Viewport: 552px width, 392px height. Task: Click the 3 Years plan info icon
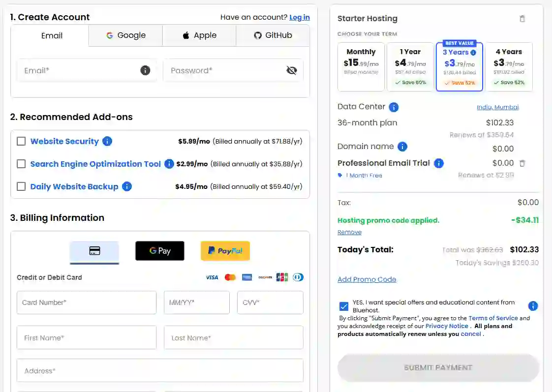tap(473, 53)
